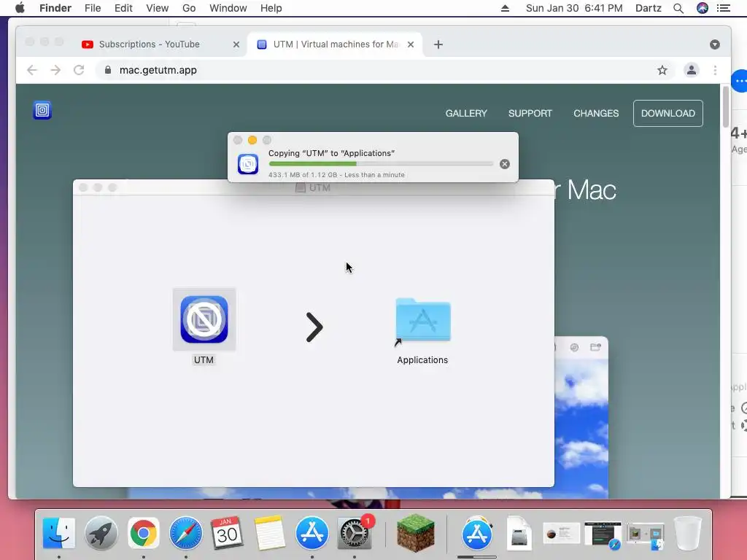The width and height of the screenshot is (747, 560).
Task: Open Calendar showing Jan 30 in Dock
Action: [x=228, y=533]
